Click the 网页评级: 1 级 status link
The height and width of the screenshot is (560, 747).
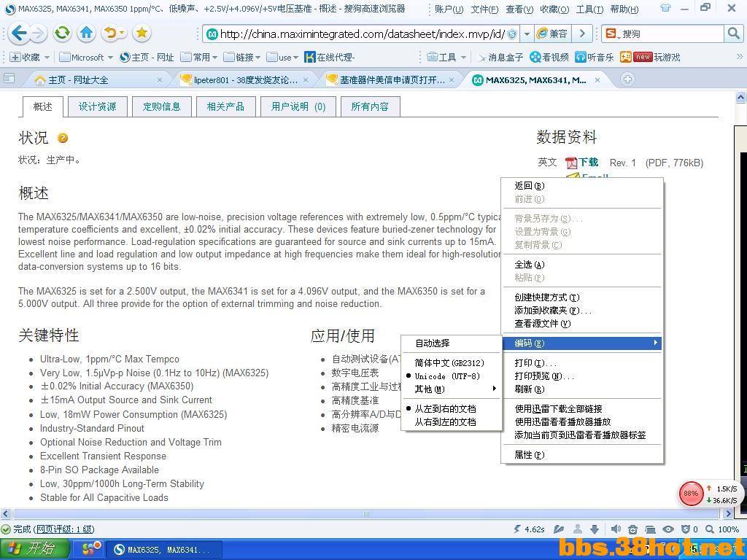point(65,529)
